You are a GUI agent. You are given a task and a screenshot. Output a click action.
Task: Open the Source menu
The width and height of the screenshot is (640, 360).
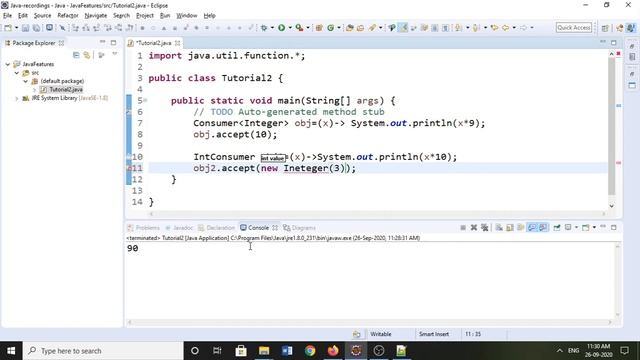click(42, 16)
